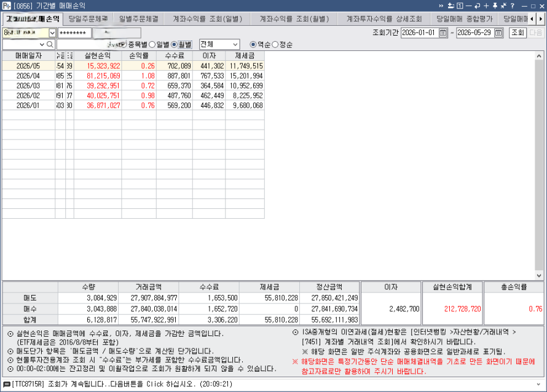Open the 전체 filter dropdown
This screenshot has width=547, height=392.
[x=219, y=44]
